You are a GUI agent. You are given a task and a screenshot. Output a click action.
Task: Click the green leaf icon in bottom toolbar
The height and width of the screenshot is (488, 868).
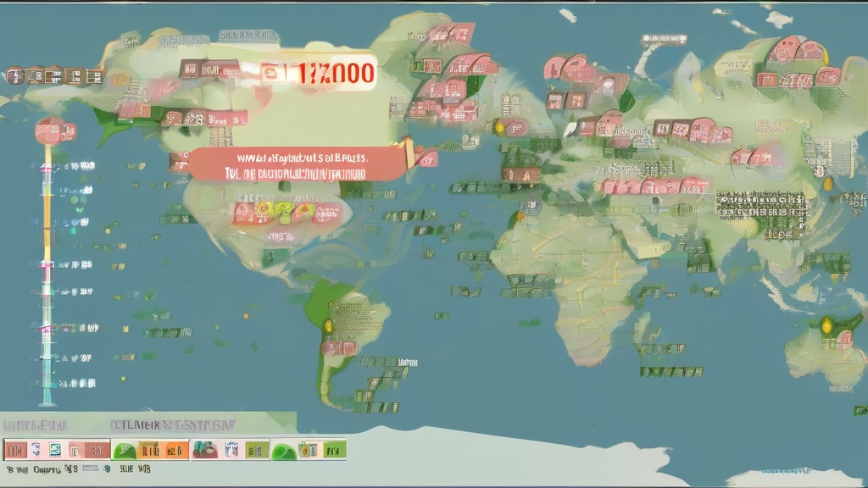pos(125,450)
